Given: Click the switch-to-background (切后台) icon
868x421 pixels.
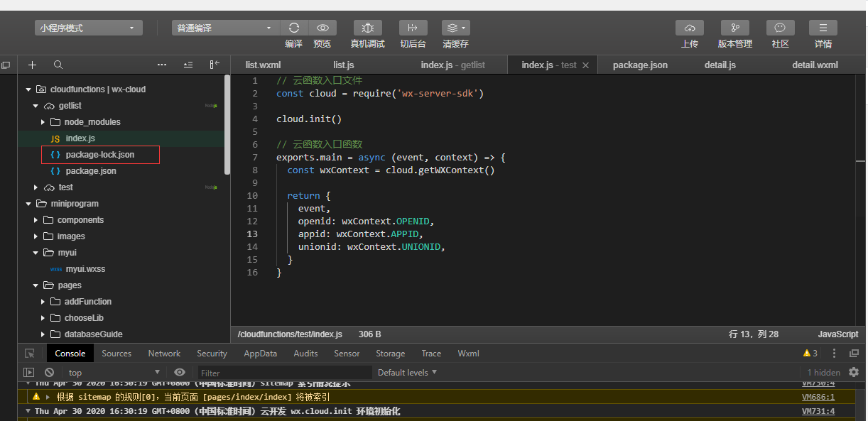Looking at the screenshot, I should pyautogui.click(x=413, y=28).
